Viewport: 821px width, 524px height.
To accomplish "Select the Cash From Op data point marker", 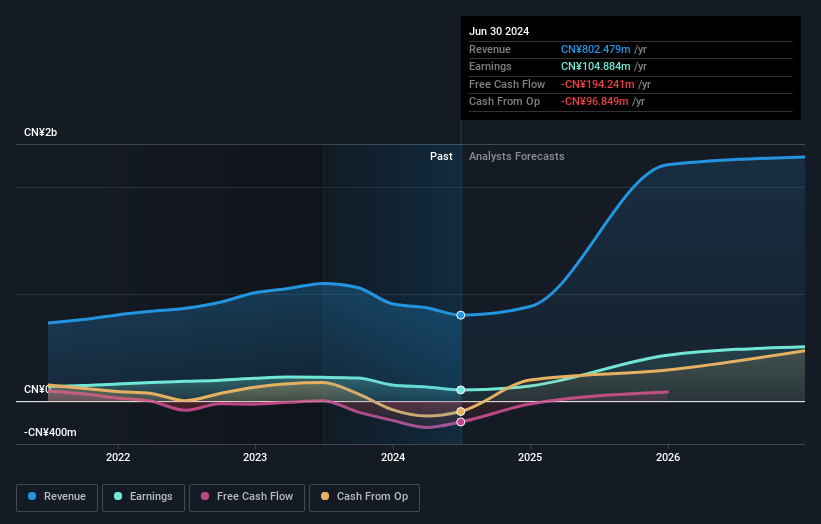I will pos(461,411).
